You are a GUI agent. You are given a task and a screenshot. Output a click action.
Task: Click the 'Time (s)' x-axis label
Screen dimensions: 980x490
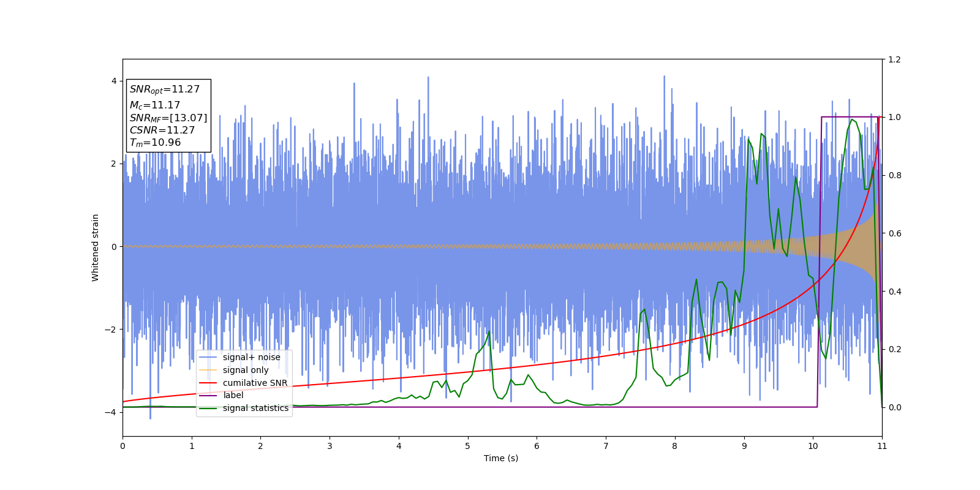tap(501, 458)
